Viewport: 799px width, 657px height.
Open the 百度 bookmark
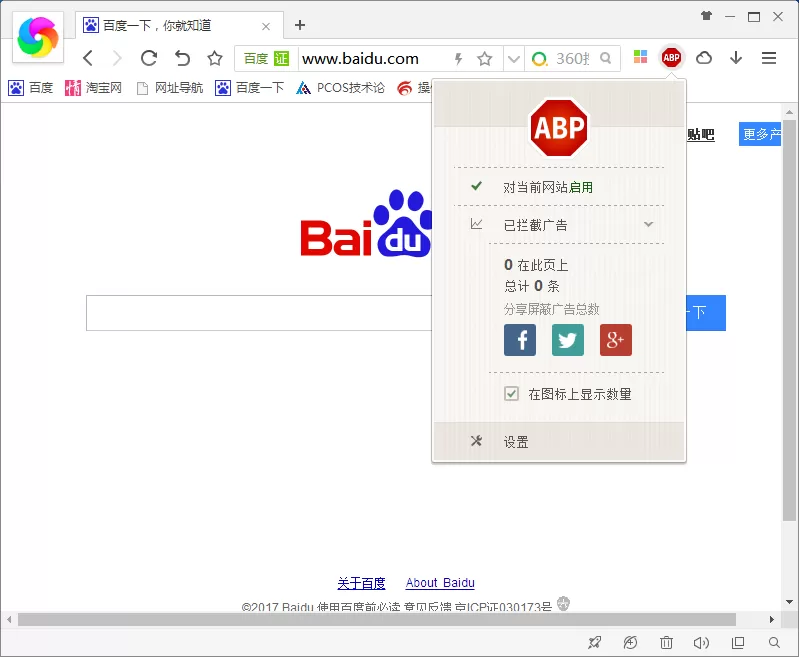[31, 88]
